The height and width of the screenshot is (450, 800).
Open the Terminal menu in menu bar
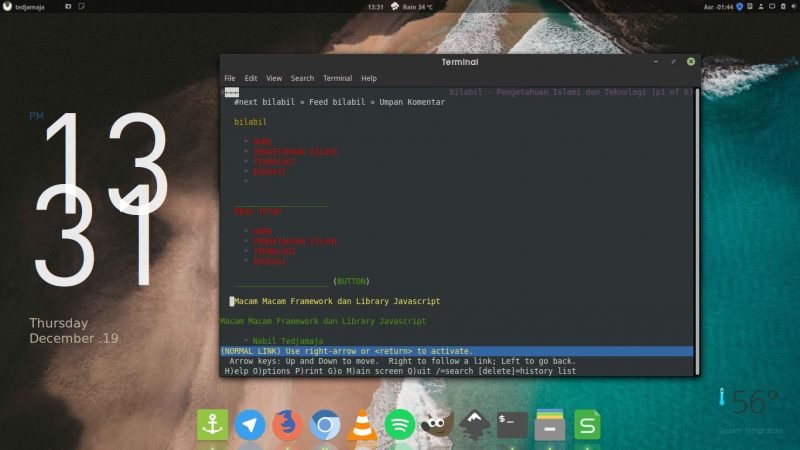point(337,78)
